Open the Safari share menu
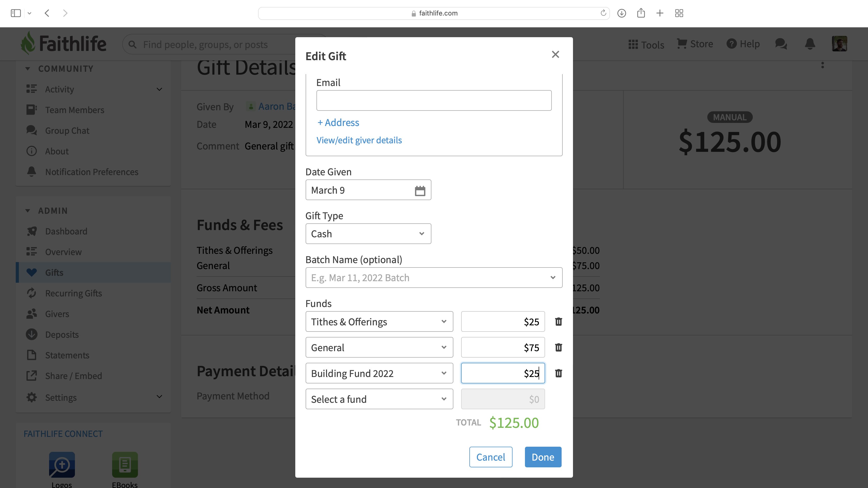The height and width of the screenshot is (488, 868). [641, 13]
